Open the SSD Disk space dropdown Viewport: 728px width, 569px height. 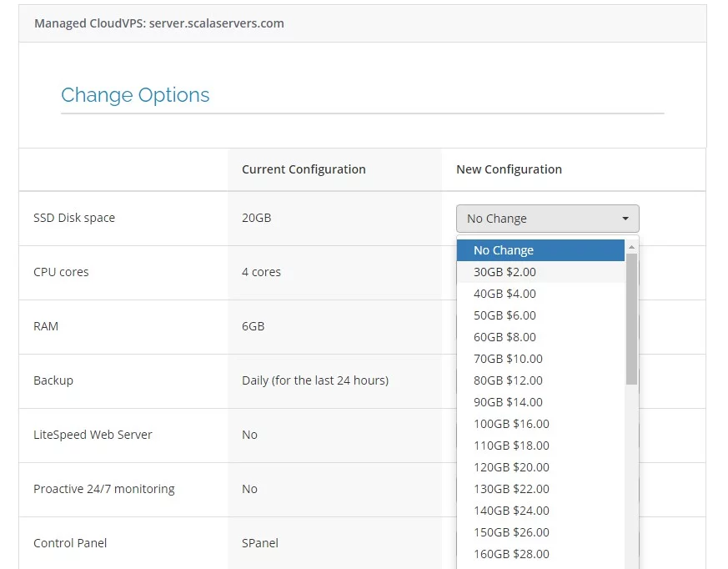[547, 219]
